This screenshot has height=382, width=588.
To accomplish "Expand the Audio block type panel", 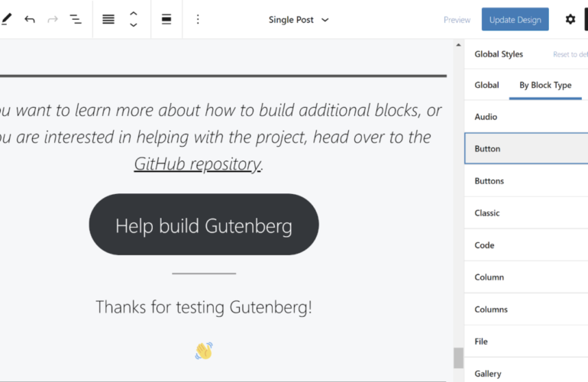I will (x=525, y=117).
